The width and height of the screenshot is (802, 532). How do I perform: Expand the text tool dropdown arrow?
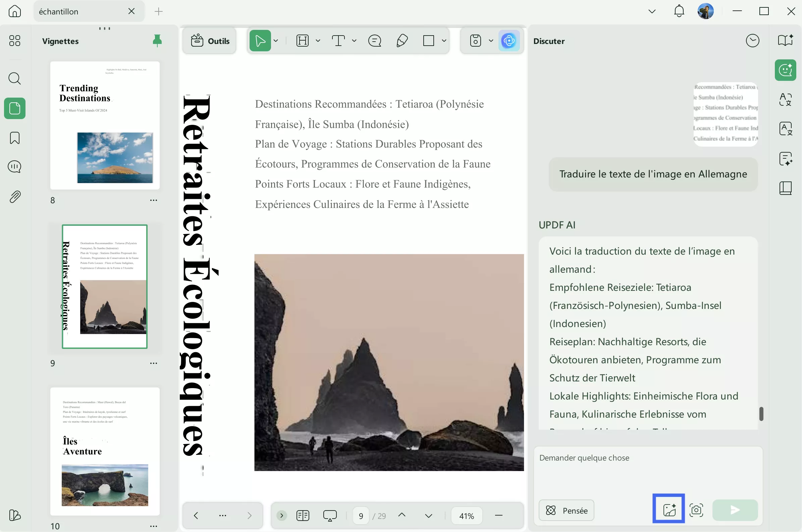(x=354, y=41)
